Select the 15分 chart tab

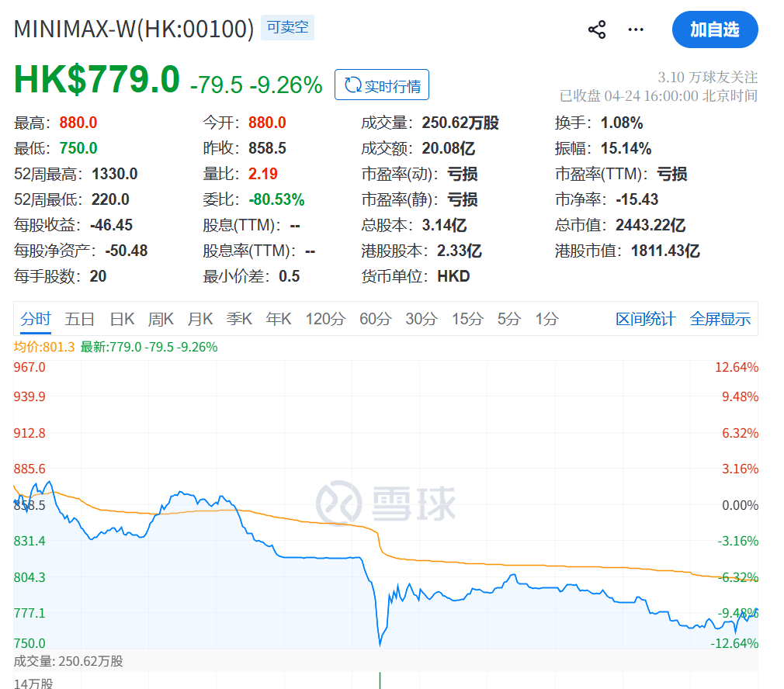(467, 319)
